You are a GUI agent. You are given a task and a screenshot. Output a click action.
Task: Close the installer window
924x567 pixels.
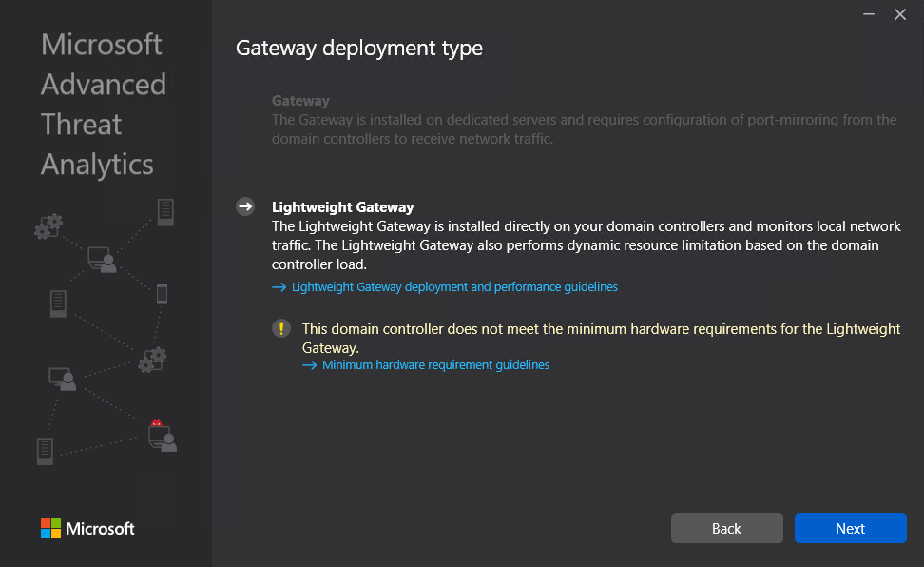click(900, 14)
